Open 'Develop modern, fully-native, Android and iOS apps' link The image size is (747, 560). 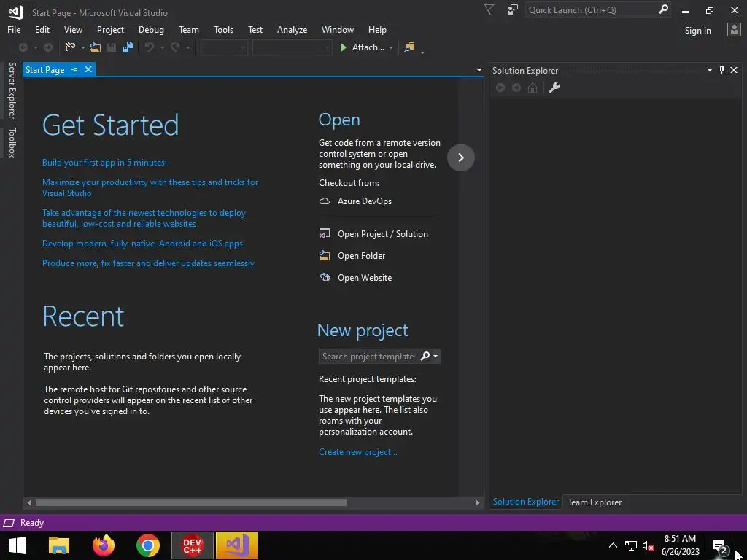[142, 244]
